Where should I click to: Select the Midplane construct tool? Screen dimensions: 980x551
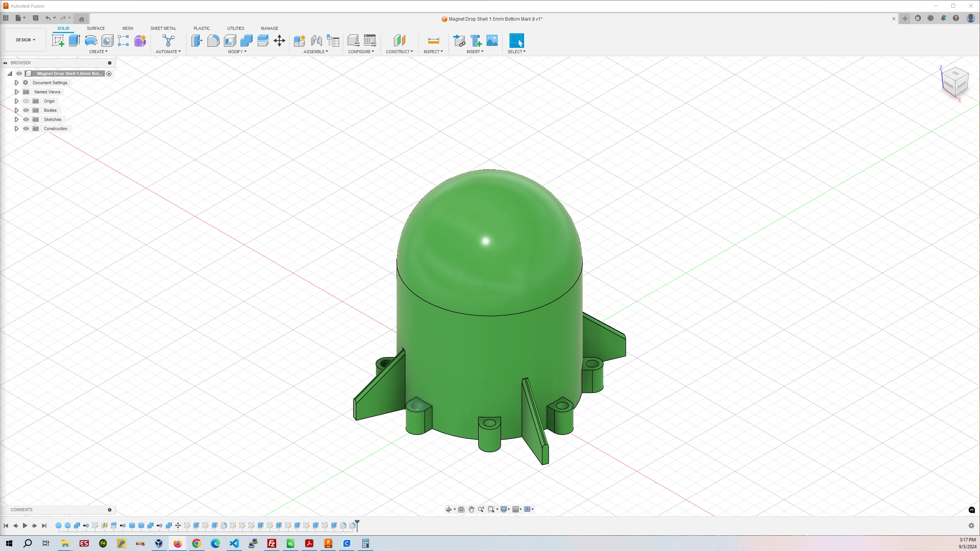[x=399, y=41]
